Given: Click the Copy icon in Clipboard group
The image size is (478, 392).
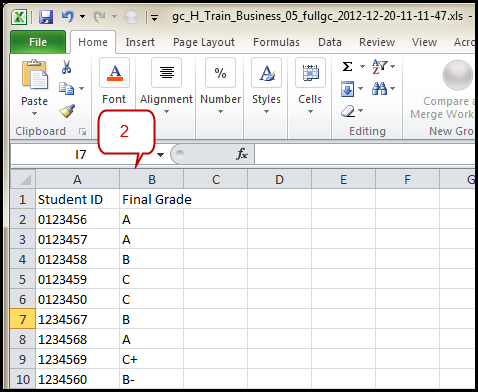Looking at the screenshot, I should point(66,88).
